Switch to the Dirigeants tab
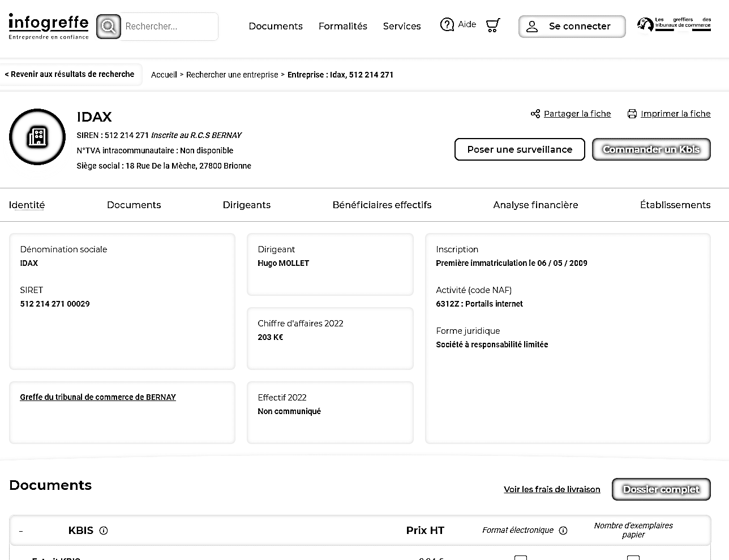The height and width of the screenshot is (560, 729). (x=246, y=205)
